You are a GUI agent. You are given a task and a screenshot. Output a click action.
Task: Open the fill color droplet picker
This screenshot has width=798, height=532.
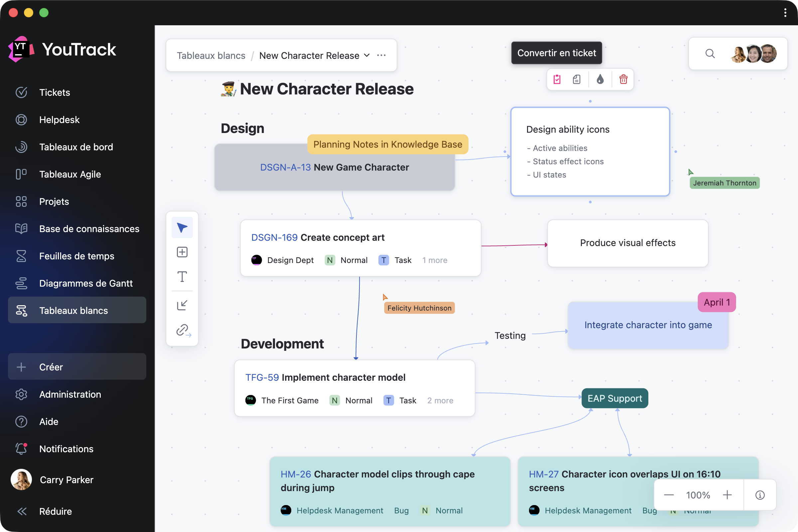[600, 79]
